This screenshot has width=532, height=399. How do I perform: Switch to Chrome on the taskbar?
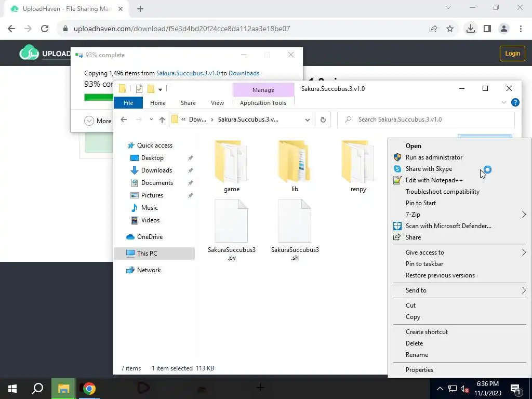(89, 389)
